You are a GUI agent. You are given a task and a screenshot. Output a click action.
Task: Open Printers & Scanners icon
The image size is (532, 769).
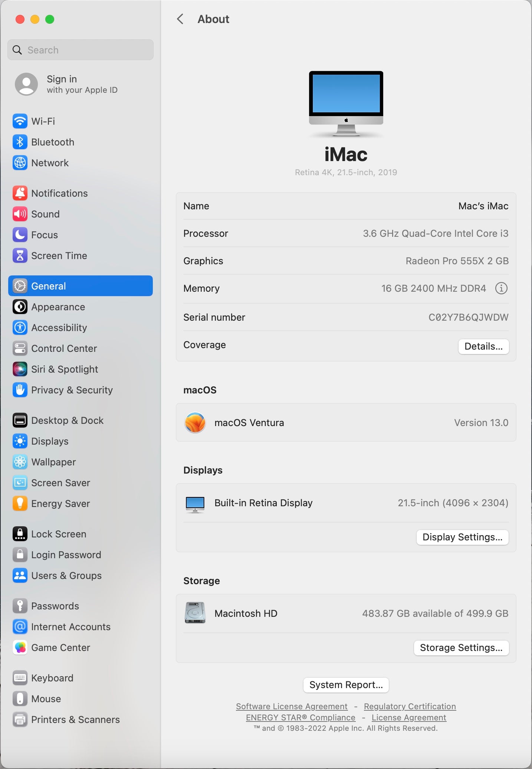(20, 719)
